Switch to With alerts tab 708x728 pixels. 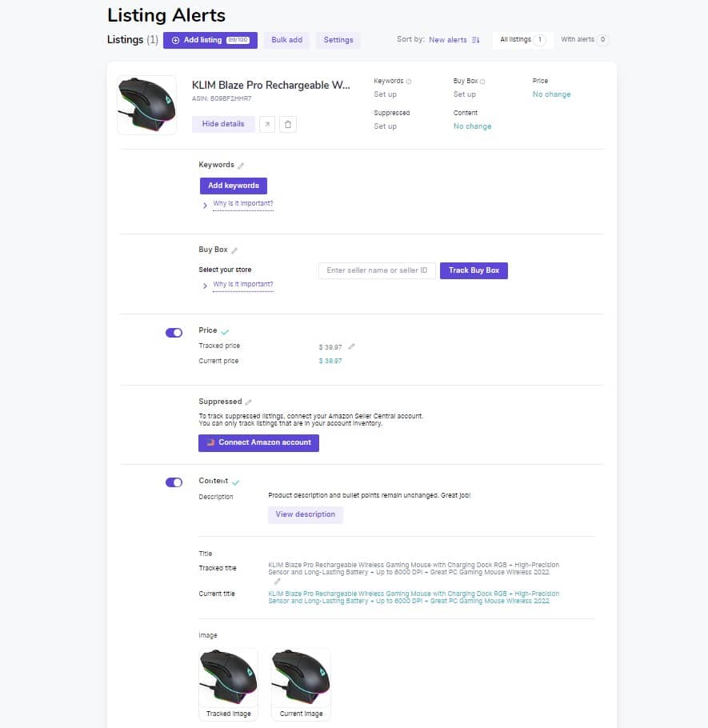[583, 39]
